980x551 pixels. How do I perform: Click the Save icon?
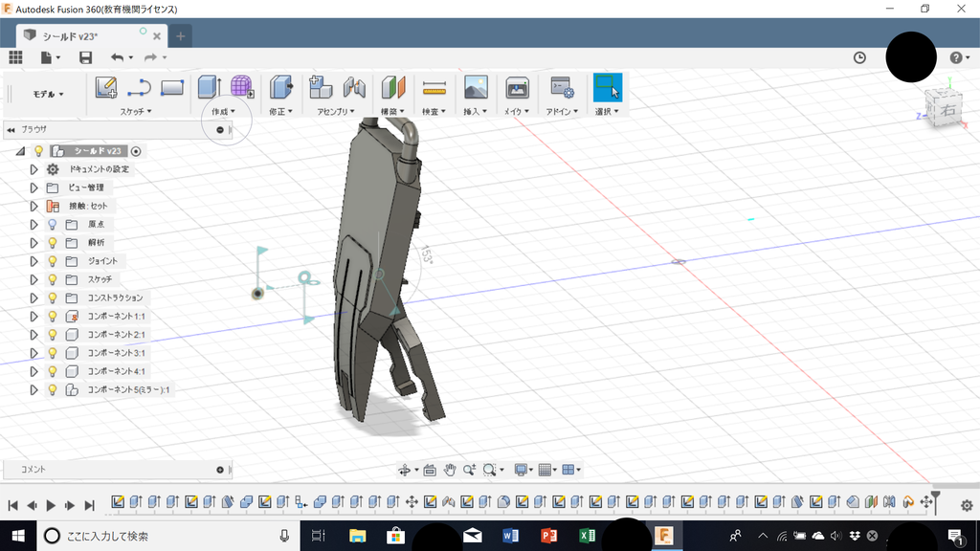pyautogui.click(x=85, y=57)
